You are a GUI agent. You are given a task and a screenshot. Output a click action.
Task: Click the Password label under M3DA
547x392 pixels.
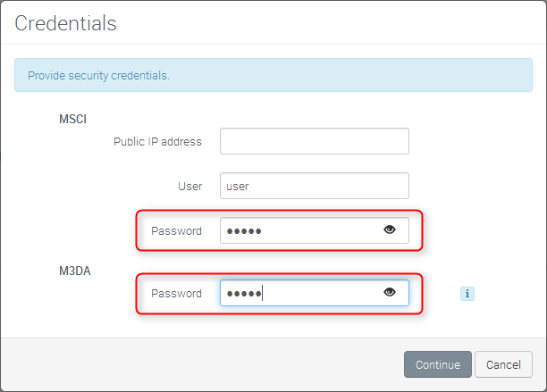(x=176, y=293)
